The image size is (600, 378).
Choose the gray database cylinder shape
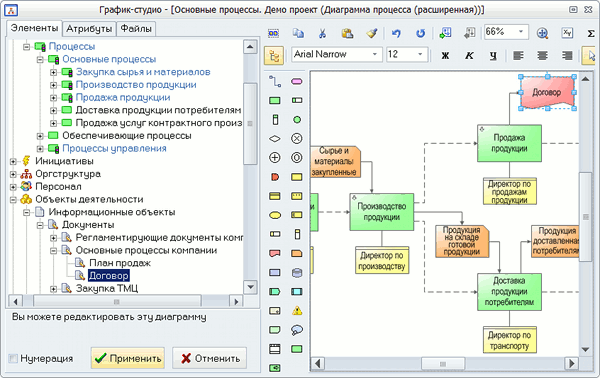pyautogui.click(x=297, y=272)
